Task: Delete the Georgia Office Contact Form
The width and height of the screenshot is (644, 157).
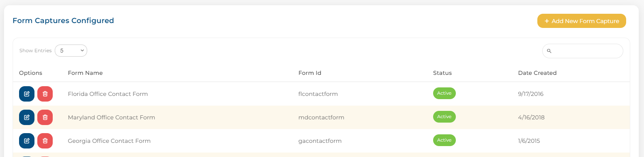Action: [45, 141]
